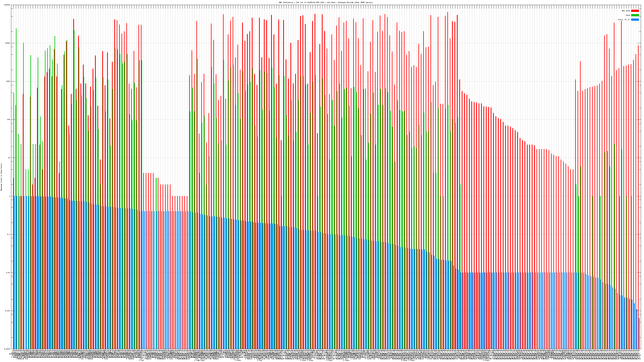Click the 'Spam' legend label text
This screenshot has width=644, height=362.
tap(628, 15)
